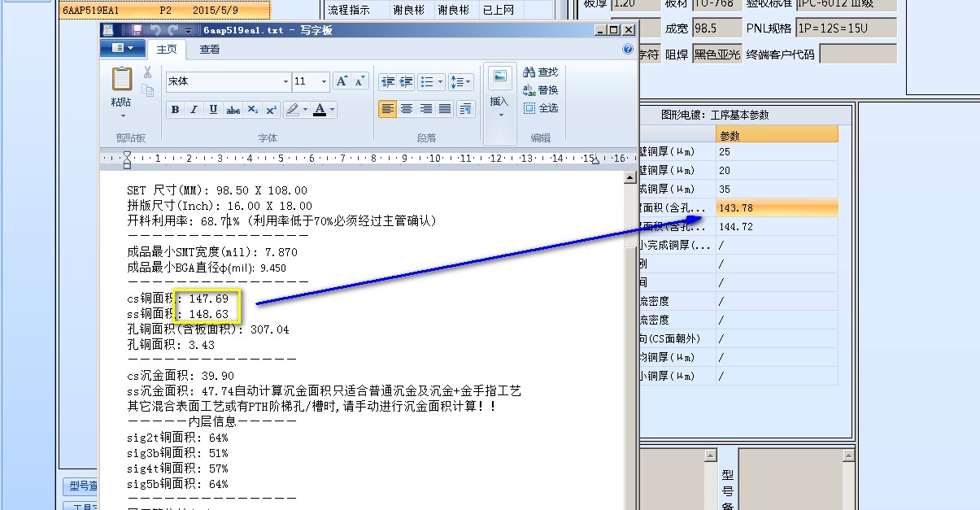The image size is (980, 510).
Task: Toggle superscript X² formatting
Action: pos(272,110)
